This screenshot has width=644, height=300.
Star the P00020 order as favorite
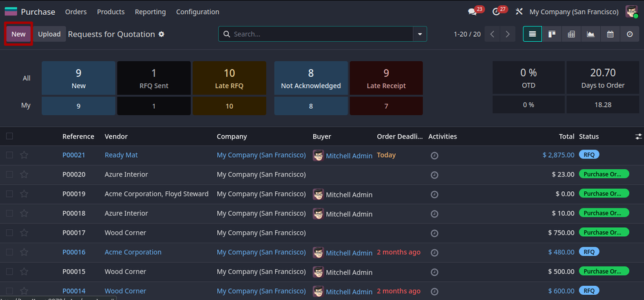[x=24, y=174]
